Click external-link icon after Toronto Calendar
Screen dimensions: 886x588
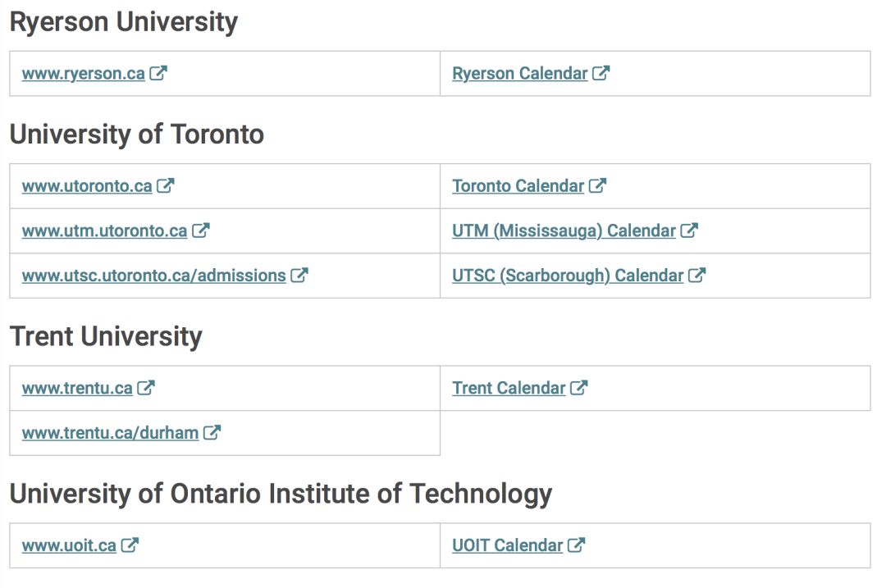[597, 185]
